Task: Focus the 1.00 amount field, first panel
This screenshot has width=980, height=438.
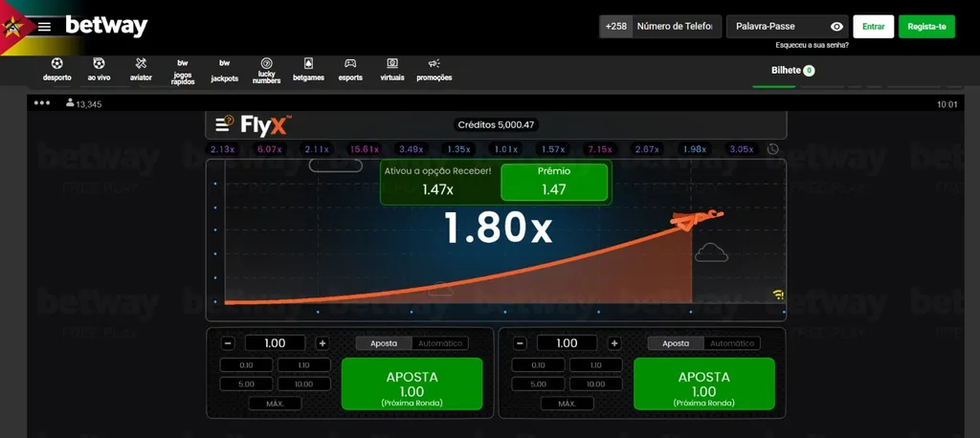Action: pyautogui.click(x=275, y=343)
